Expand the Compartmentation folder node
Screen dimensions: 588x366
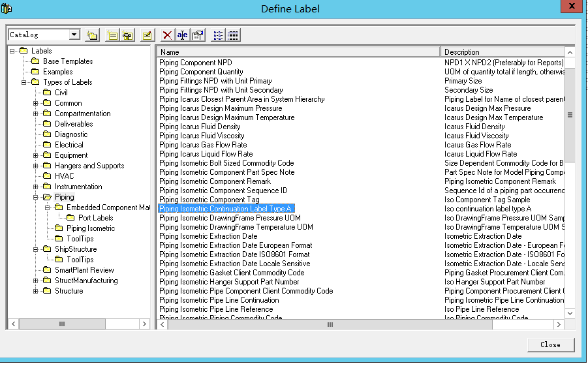pos(36,114)
